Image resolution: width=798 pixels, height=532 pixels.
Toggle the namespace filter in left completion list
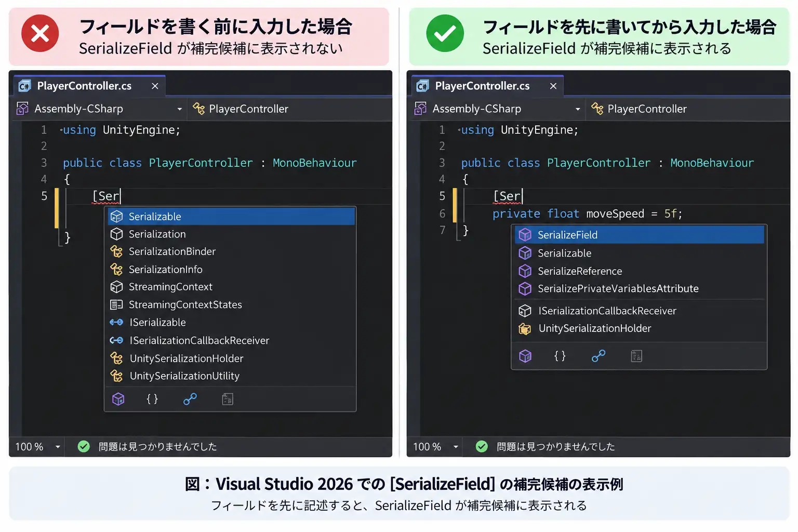(152, 399)
